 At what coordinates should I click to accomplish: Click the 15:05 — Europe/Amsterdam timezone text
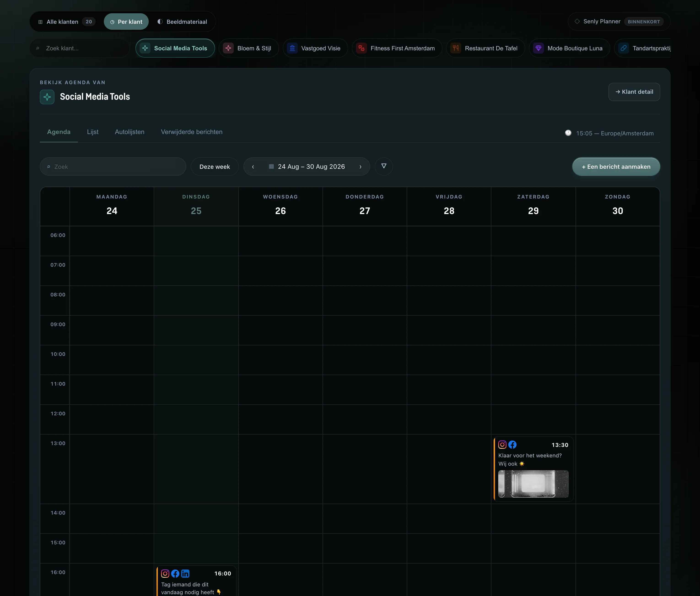pyautogui.click(x=615, y=133)
